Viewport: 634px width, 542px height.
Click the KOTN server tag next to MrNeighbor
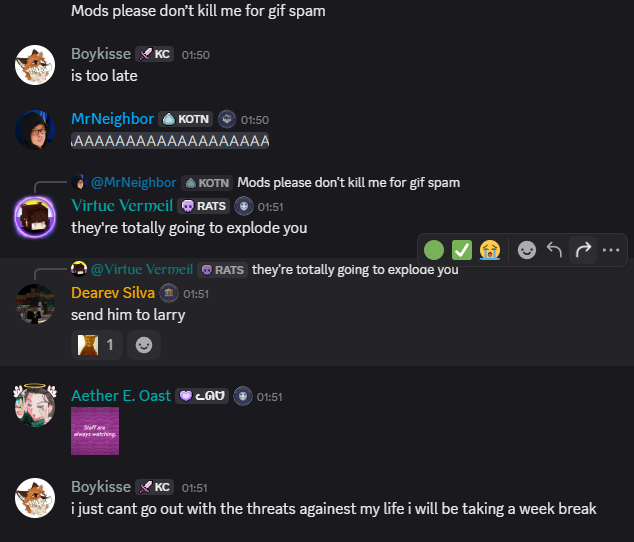pyautogui.click(x=186, y=119)
